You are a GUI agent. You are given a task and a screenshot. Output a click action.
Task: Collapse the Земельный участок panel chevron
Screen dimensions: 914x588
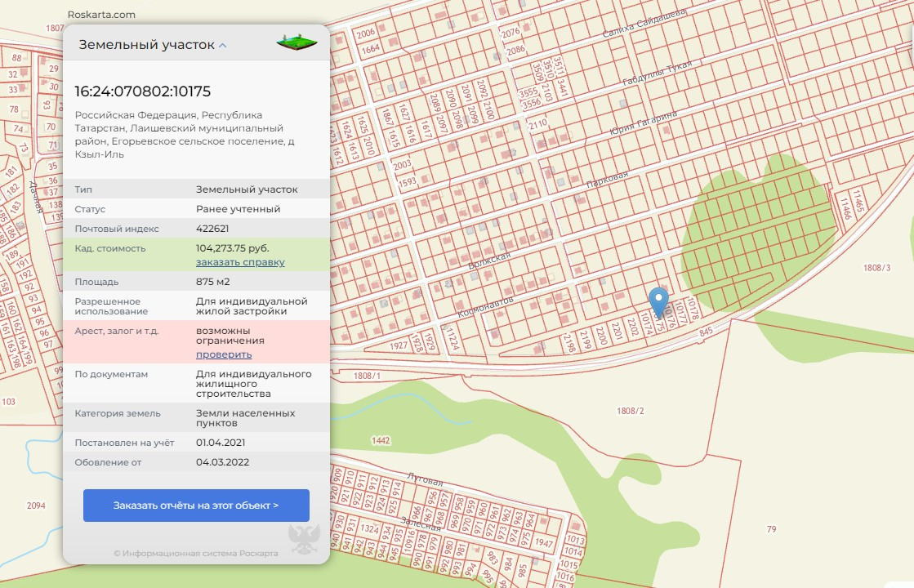[x=223, y=46]
